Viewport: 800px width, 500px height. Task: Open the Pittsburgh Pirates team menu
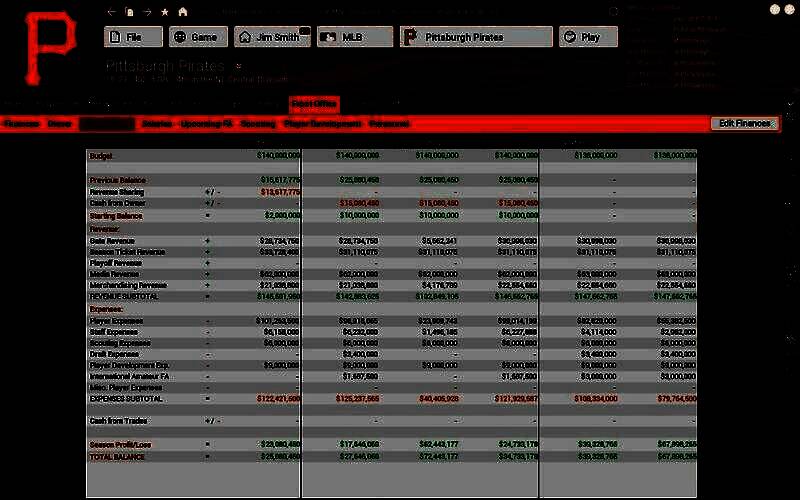pos(475,37)
